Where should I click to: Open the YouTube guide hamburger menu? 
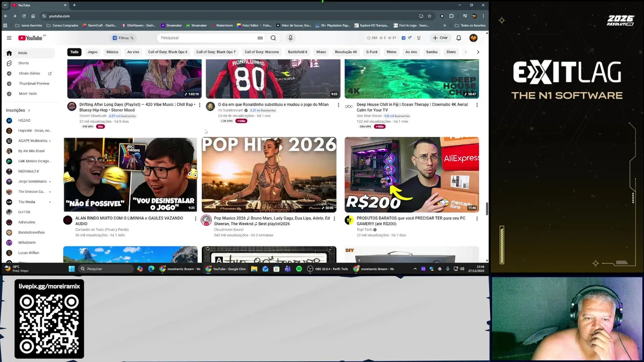[9, 38]
